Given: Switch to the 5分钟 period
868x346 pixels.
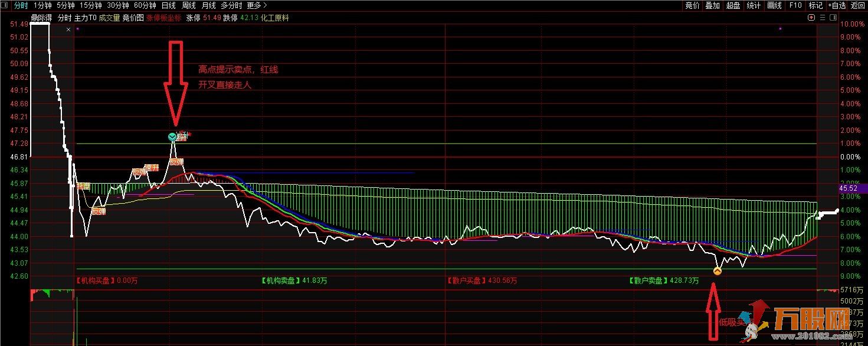Looking at the screenshot, I should [x=65, y=5].
